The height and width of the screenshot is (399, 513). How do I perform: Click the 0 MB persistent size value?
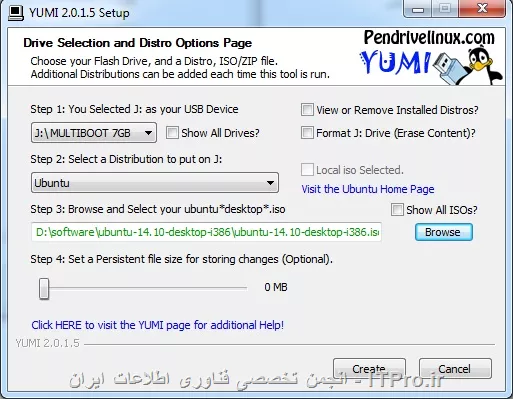tap(276, 287)
